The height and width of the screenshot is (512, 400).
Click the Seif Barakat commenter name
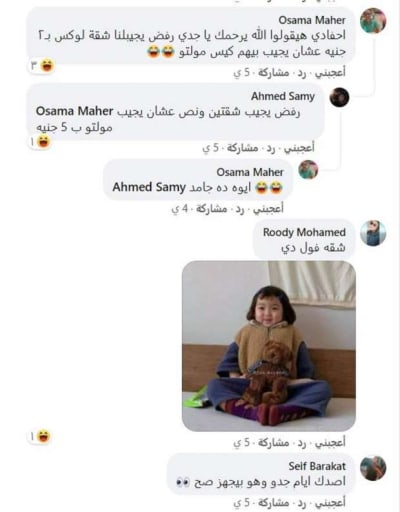click(317, 466)
